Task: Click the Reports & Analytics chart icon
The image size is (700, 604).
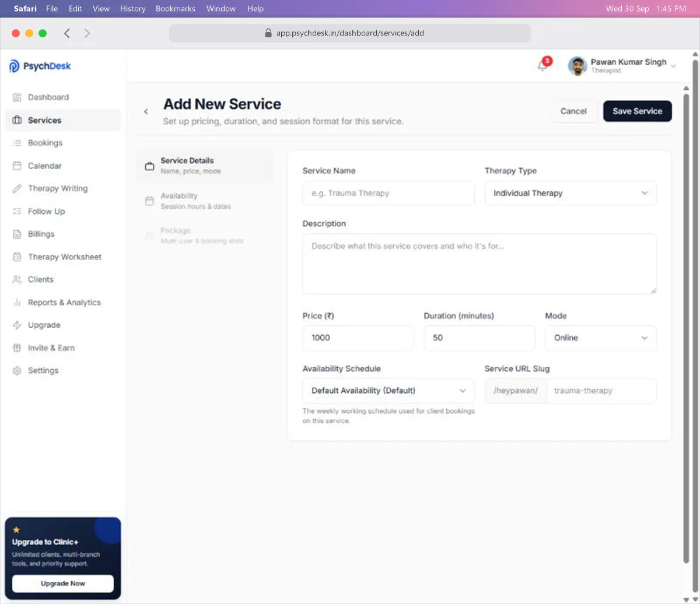Action: coord(17,303)
